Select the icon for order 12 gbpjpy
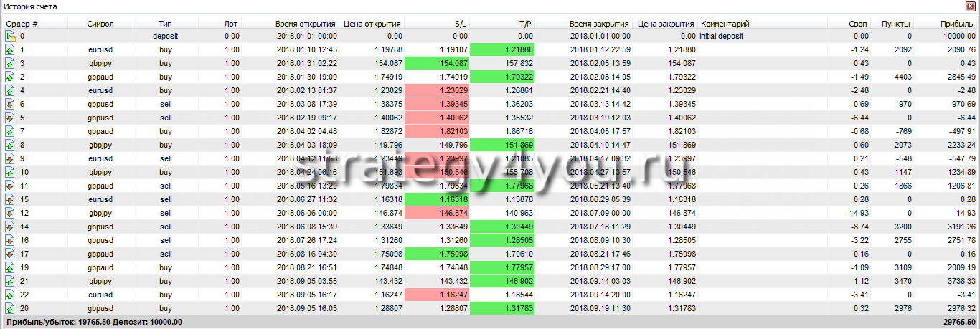 tap(10, 213)
